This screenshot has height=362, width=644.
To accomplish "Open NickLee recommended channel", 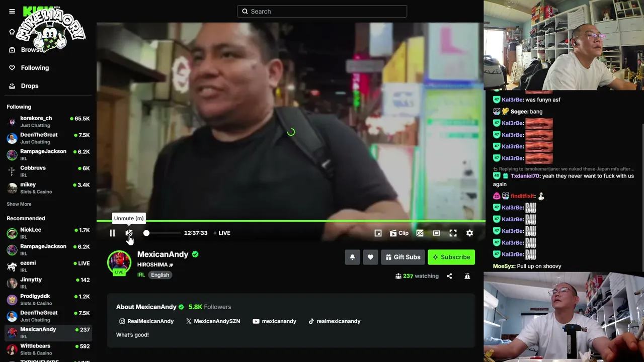I will [x=48, y=233].
